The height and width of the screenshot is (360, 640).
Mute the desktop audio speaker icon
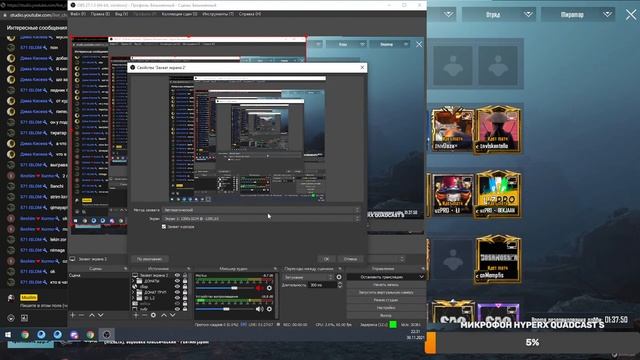click(260, 309)
